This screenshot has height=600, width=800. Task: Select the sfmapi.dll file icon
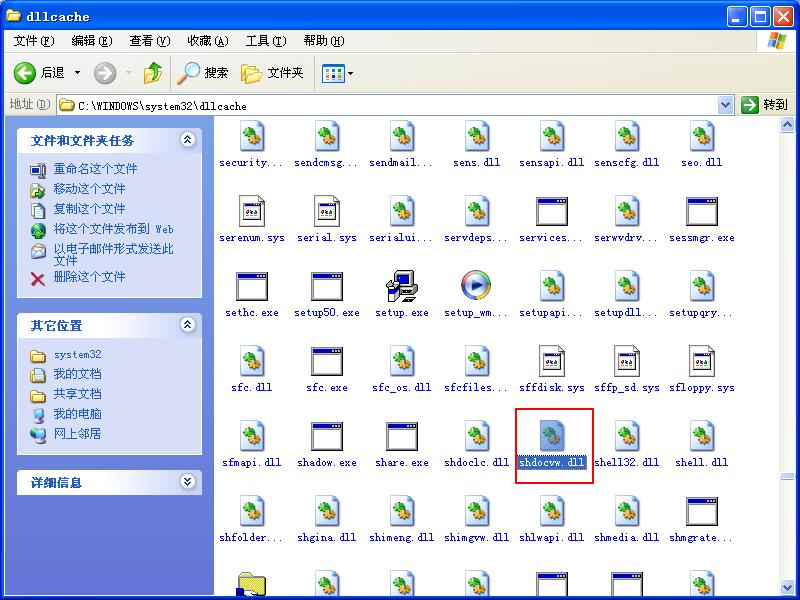(x=252, y=436)
